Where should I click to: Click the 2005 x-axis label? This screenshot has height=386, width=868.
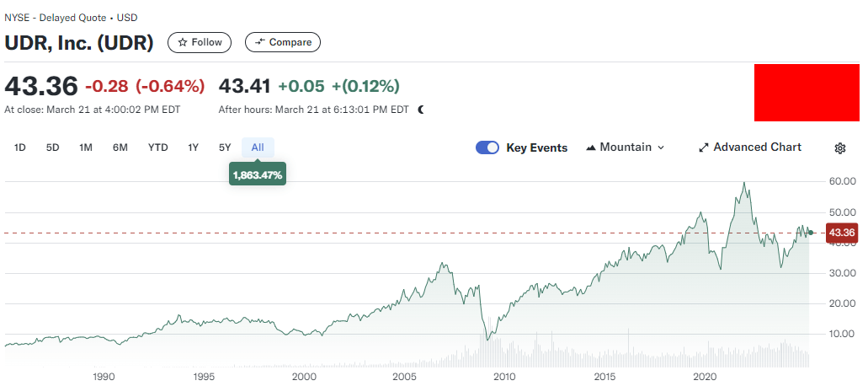pos(404,377)
